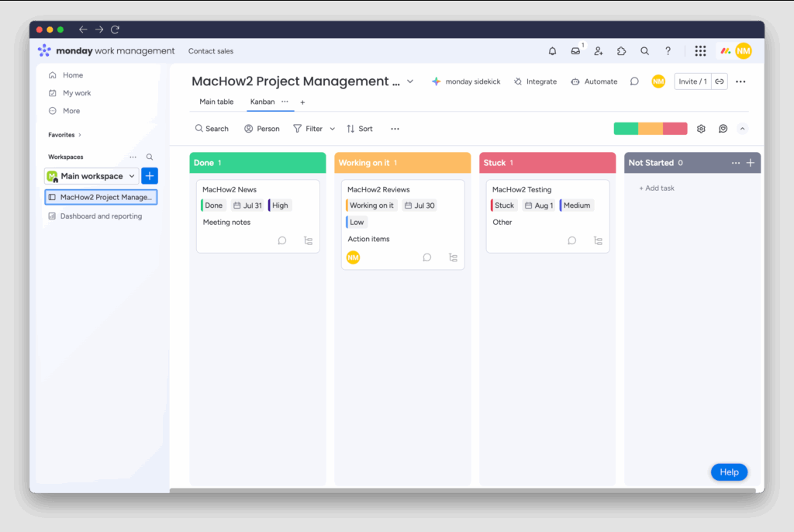The width and height of the screenshot is (794, 532).
Task: Add a task with Not Started plus icon
Action: tap(751, 163)
